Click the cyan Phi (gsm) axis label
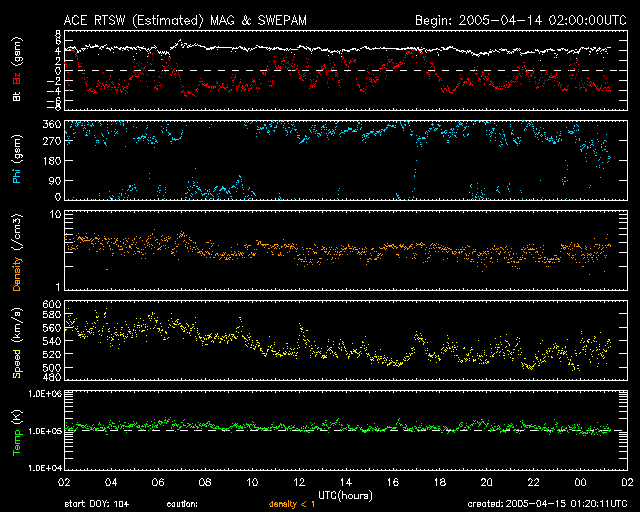 tap(17, 160)
